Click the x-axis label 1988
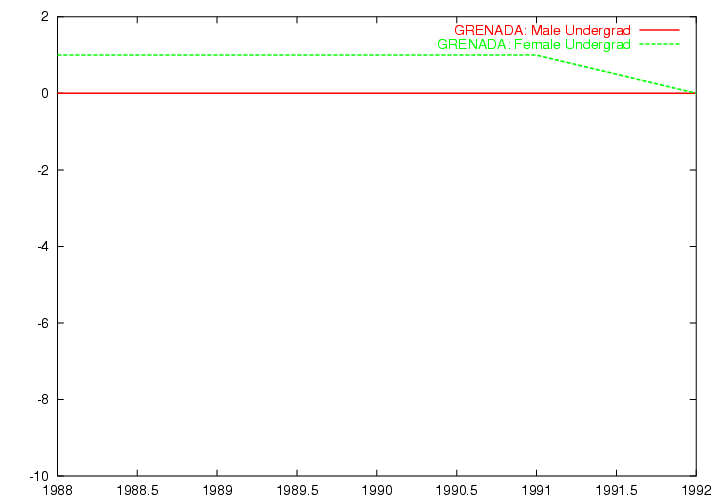The height and width of the screenshot is (504, 720). click(57, 491)
